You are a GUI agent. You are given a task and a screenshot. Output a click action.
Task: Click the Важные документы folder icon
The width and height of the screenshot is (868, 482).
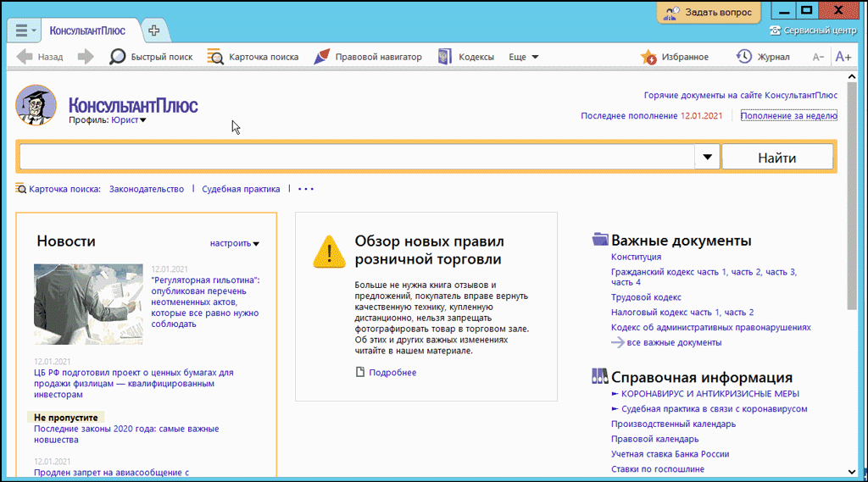click(600, 239)
